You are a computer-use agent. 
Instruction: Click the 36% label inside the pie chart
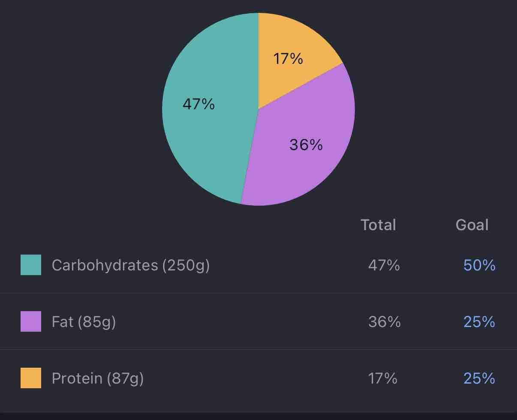[306, 145]
